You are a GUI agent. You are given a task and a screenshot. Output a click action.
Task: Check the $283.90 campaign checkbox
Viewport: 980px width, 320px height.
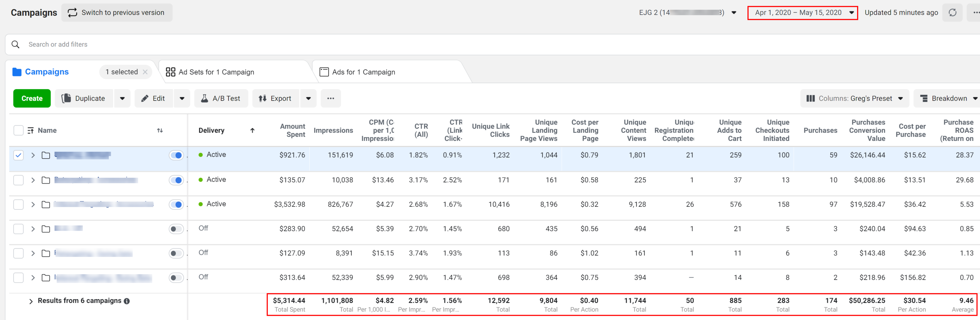[18, 229]
